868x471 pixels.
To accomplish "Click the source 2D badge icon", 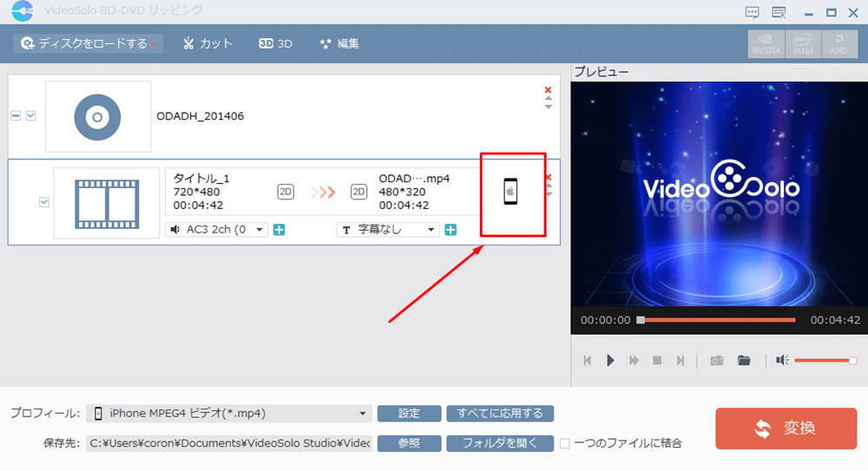I will point(286,192).
